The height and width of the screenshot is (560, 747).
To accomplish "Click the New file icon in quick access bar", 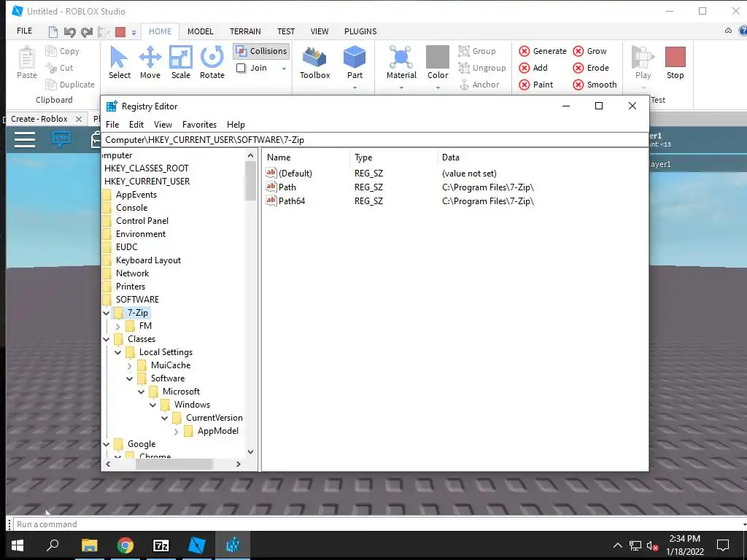I will [x=53, y=32].
